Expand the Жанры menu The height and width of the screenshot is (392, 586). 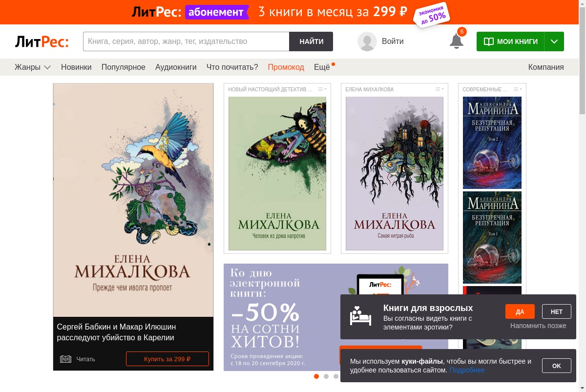pos(33,67)
